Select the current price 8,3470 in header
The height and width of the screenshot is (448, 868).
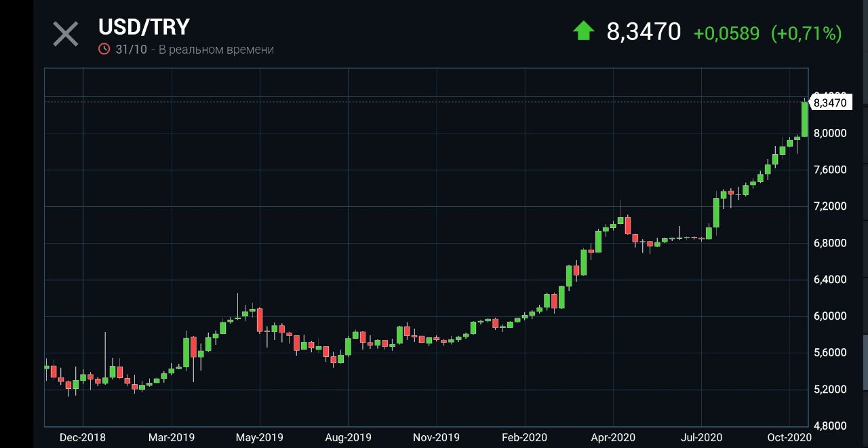644,31
